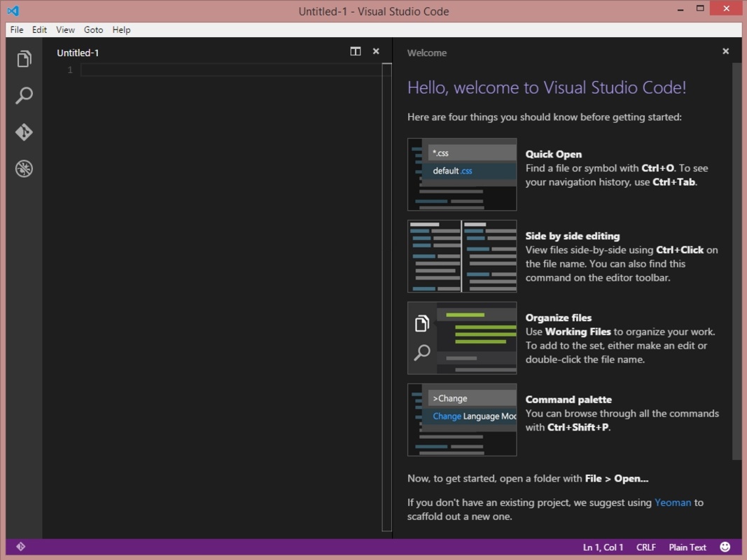The image size is (747, 560).
Task: Click the 'Organize files' heading
Action: click(x=559, y=318)
